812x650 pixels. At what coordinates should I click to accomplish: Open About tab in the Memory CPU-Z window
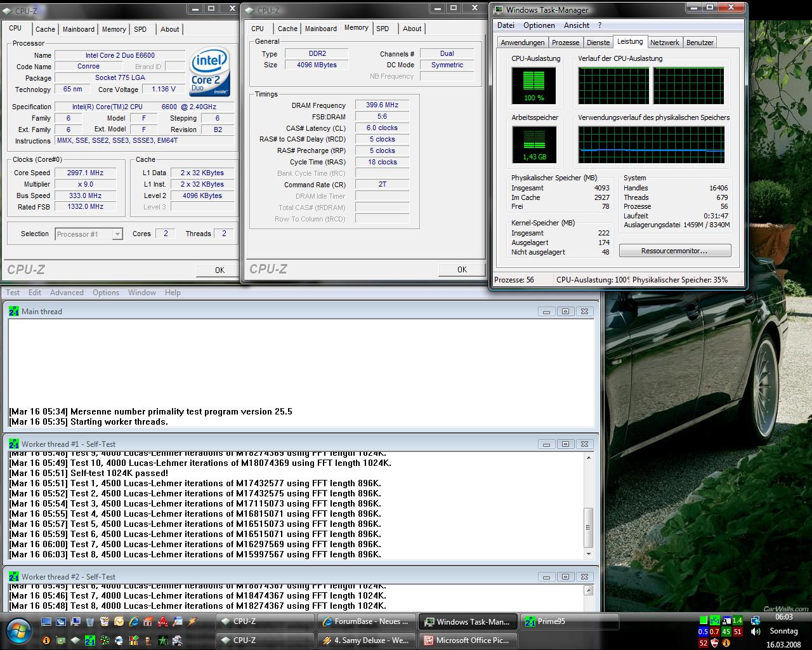pyautogui.click(x=412, y=29)
